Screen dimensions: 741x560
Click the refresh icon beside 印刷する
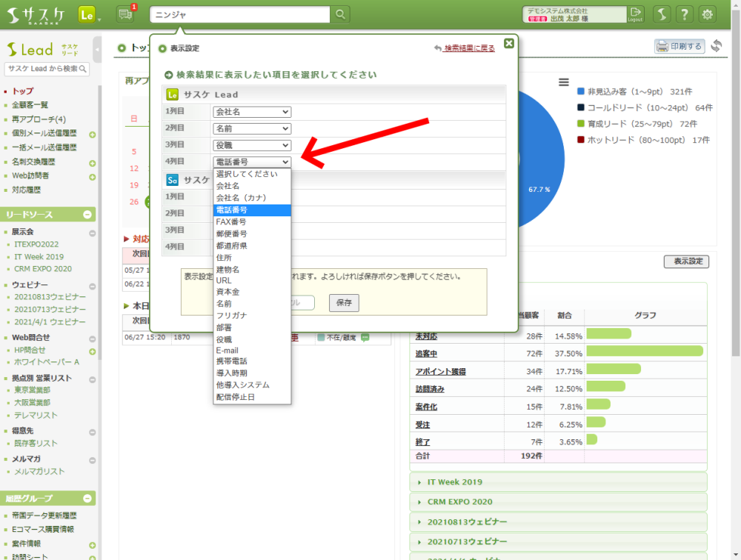tap(716, 46)
